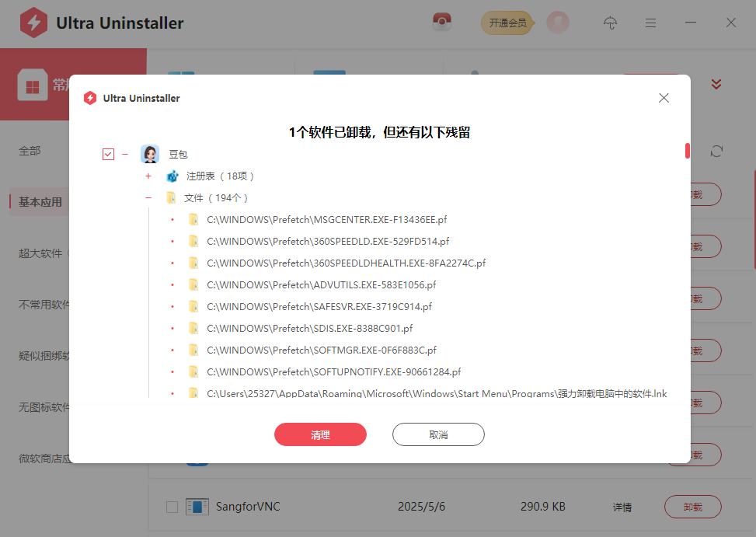
Task: Click file icon beside ADVUTILS.EXE entry
Action: point(193,285)
